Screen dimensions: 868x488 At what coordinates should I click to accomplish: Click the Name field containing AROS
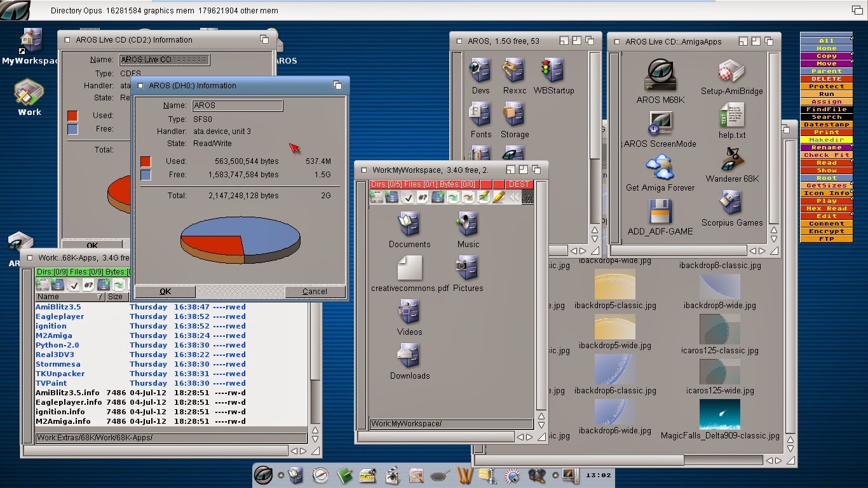click(237, 105)
